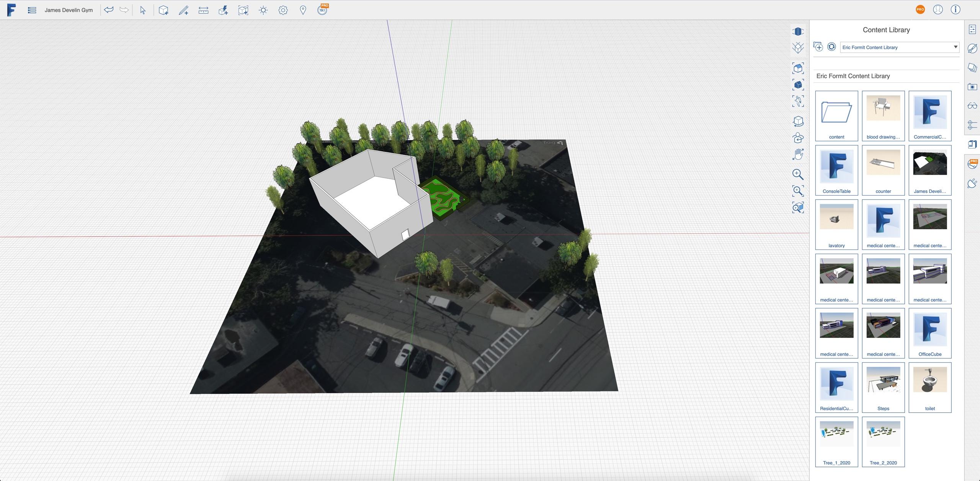Screen dimensions: 980x481
Task: Click the FormIt logo icon
Action: [x=11, y=10]
